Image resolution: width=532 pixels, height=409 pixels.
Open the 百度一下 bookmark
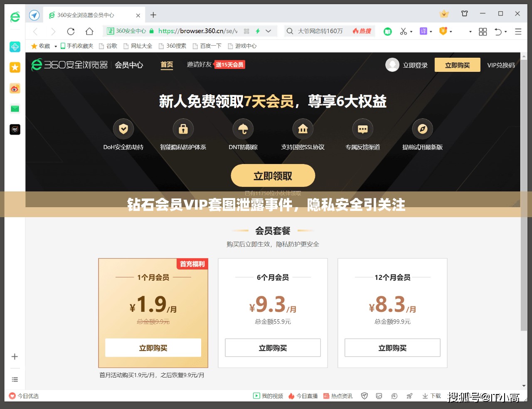(x=207, y=46)
